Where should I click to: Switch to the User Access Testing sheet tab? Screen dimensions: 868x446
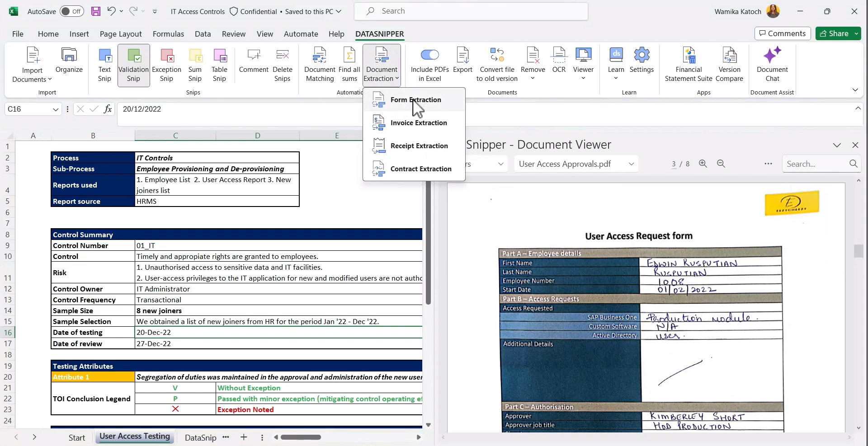[134, 437]
